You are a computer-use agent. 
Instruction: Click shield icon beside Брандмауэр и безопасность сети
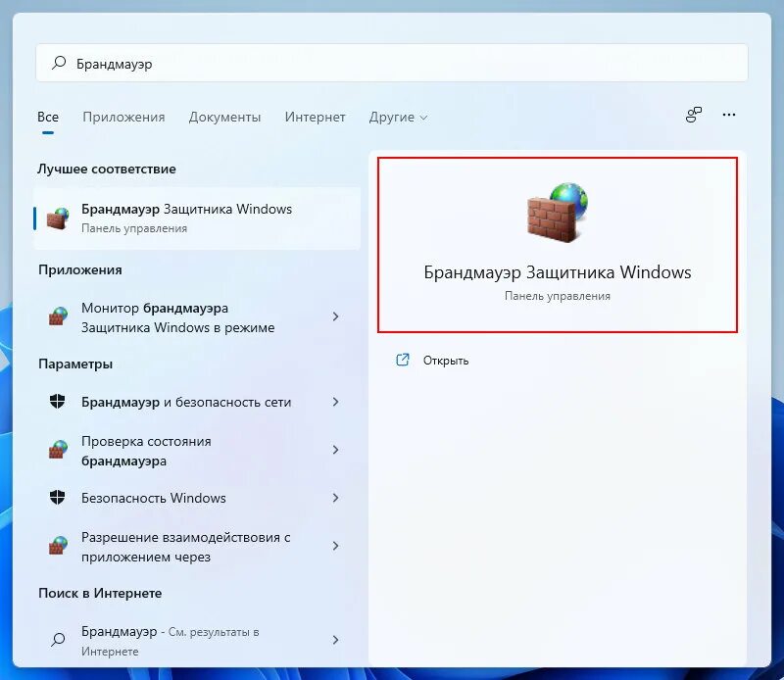point(58,401)
